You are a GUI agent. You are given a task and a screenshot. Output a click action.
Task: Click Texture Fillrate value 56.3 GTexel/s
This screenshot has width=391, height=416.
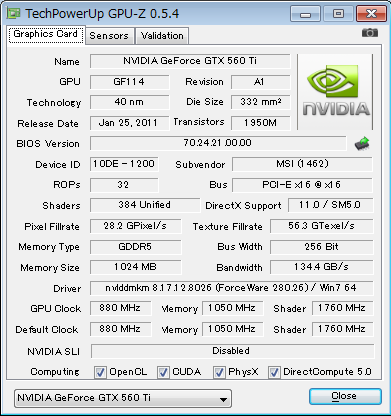(x=321, y=226)
